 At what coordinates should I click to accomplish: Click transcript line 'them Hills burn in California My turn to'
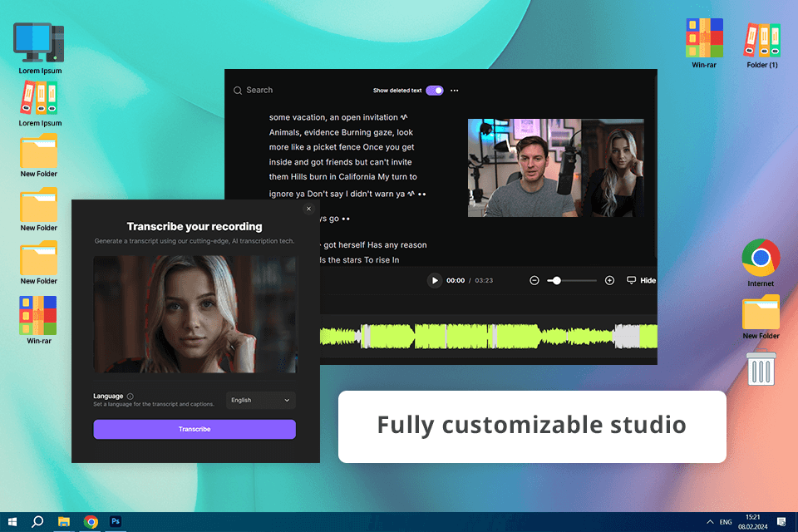343,177
